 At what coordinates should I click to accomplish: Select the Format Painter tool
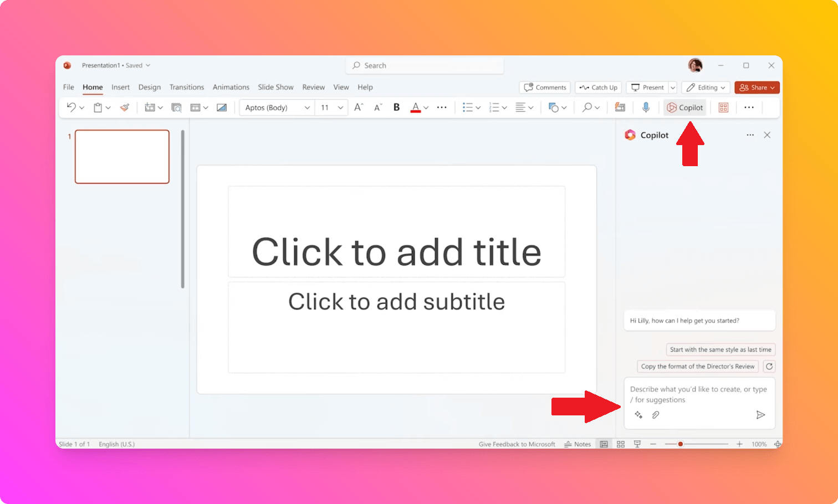pos(125,107)
